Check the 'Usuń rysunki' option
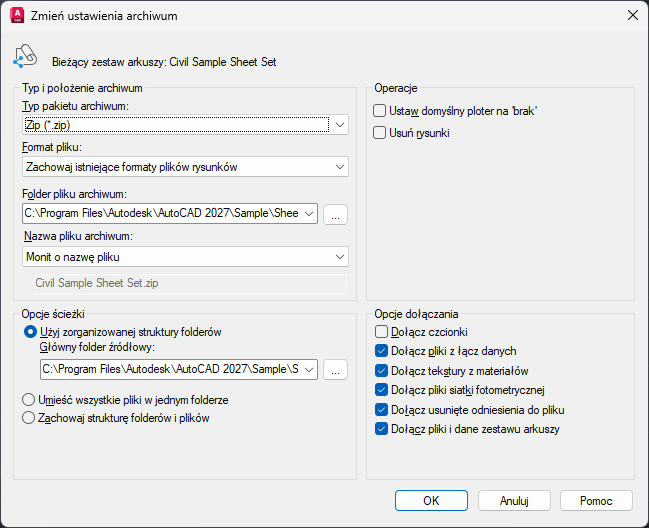 [380, 132]
